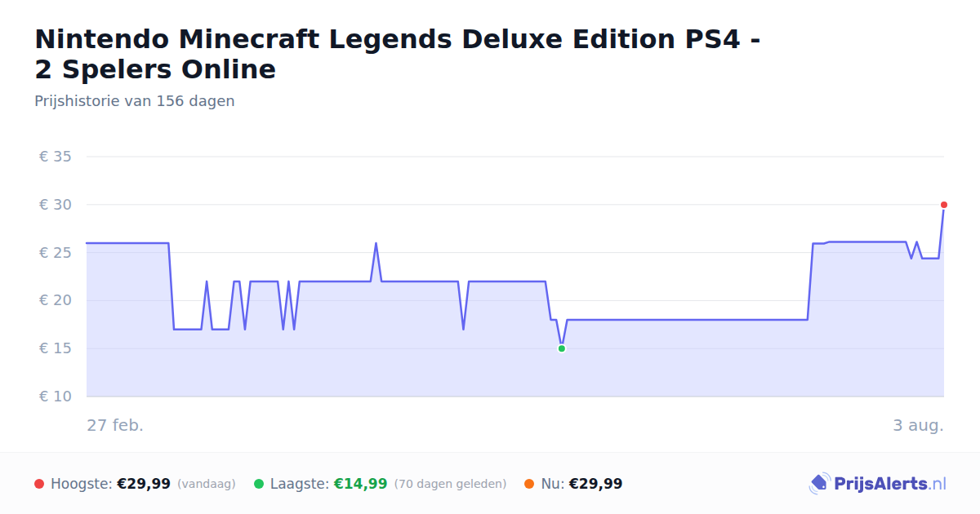Image resolution: width=980 pixels, height=514 pixels.
Task: Click the € 30 axis label
Action: tap(56, 205)
